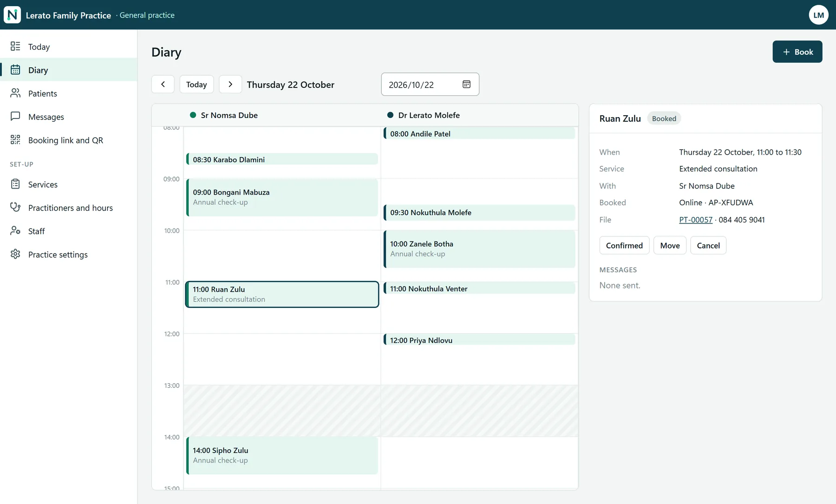Advance to next day with right chevron

[x=230, y=84]
